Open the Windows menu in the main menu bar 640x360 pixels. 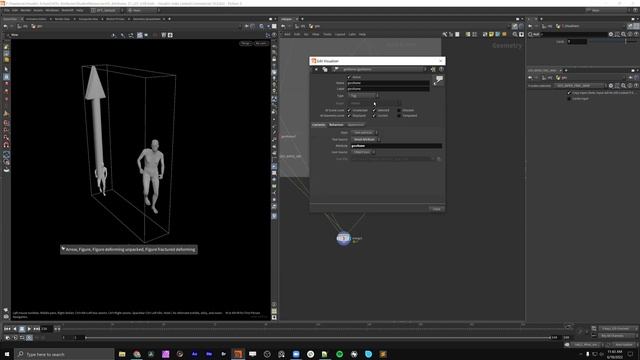point(52,10)
